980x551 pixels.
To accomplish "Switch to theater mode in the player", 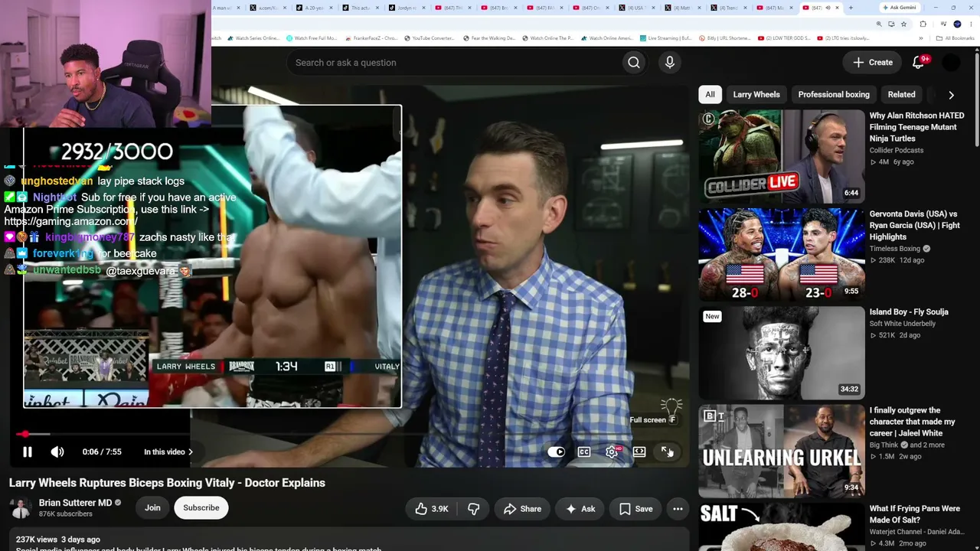I will click(x=639, y=452).
